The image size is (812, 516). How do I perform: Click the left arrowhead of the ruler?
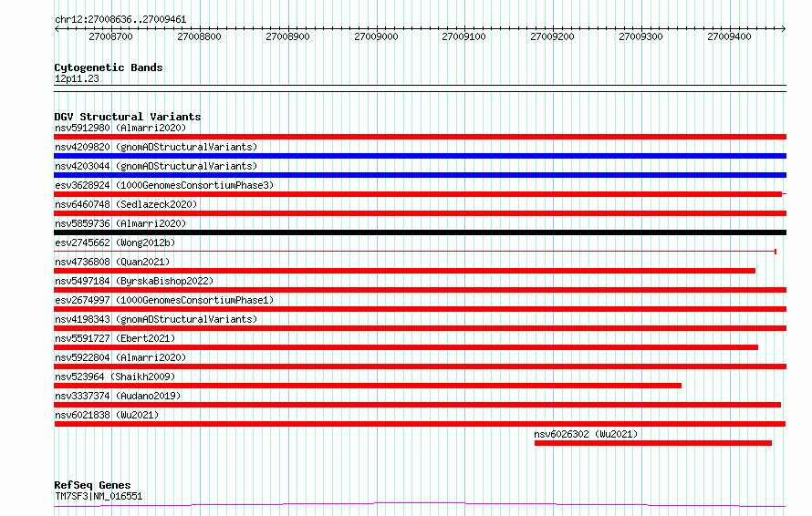[57, 29]
